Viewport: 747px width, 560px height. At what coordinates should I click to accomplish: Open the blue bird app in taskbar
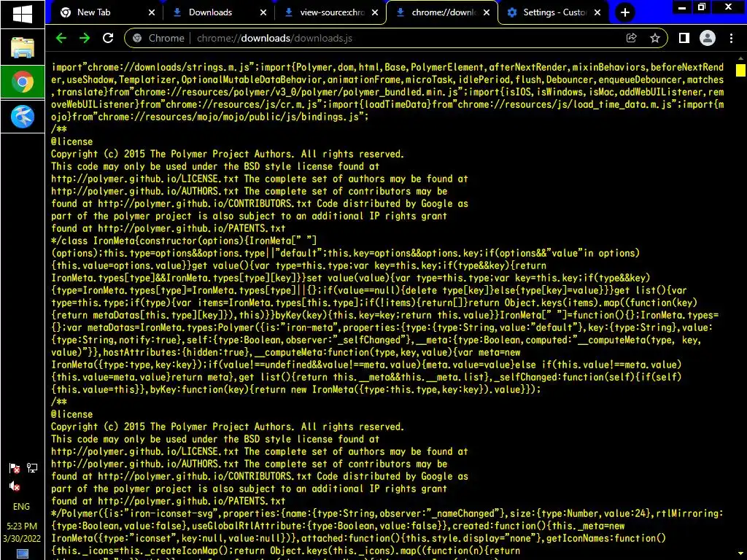pyautogui.click(x=23, y=116)
